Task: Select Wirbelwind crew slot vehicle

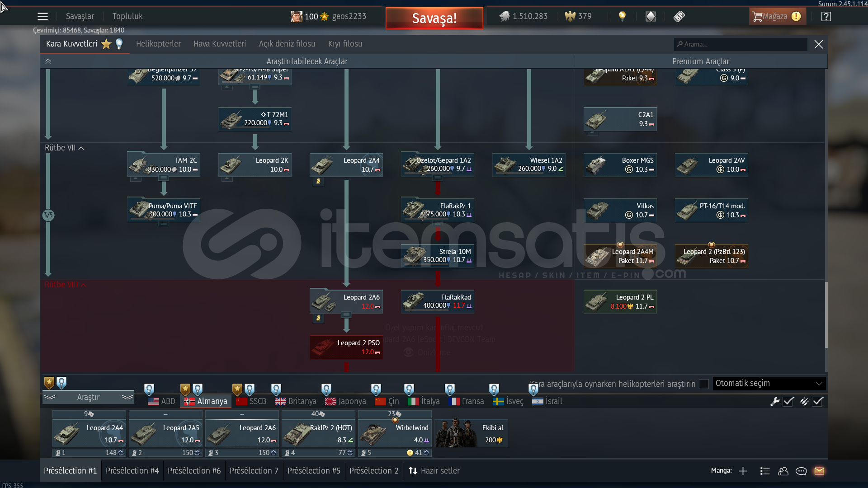Action: point(395,433)
